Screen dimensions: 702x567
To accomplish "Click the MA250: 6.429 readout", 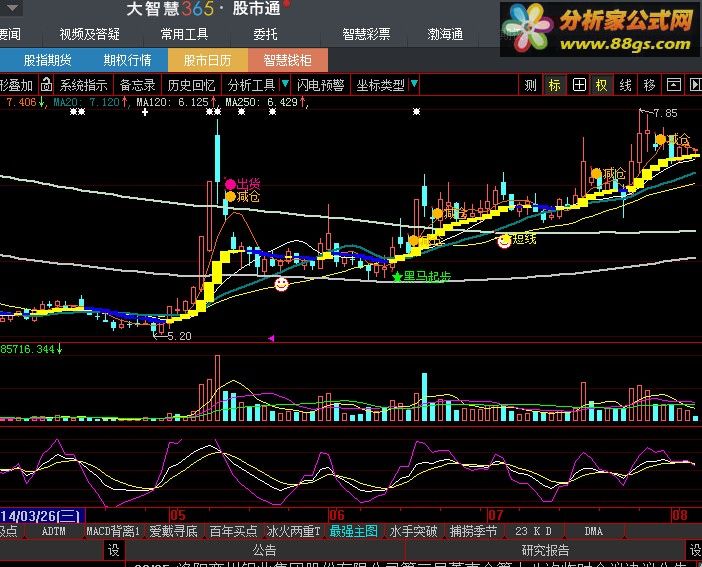I will (261, 102).
